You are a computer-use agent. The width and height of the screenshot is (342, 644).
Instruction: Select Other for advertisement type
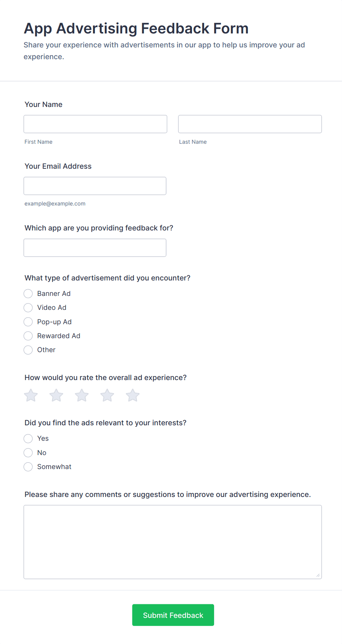point(28,350)
